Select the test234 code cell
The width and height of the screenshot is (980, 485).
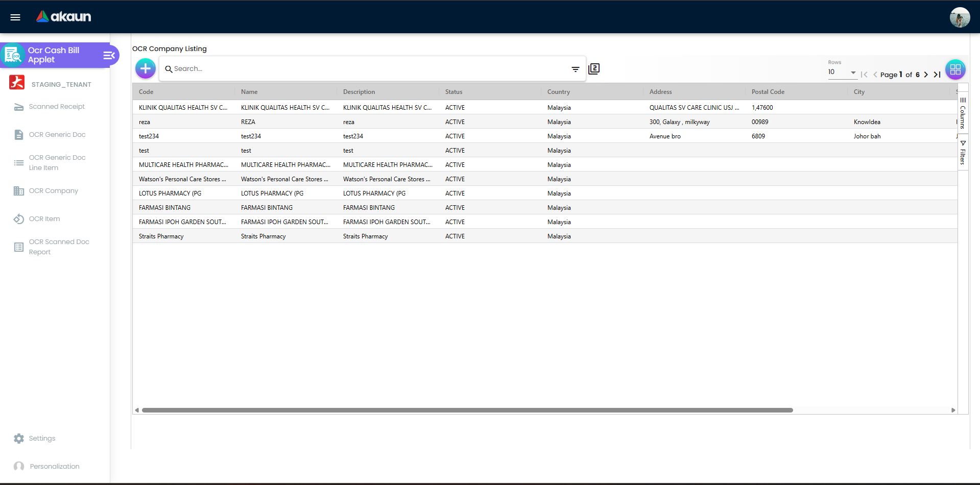click(184, 136)
